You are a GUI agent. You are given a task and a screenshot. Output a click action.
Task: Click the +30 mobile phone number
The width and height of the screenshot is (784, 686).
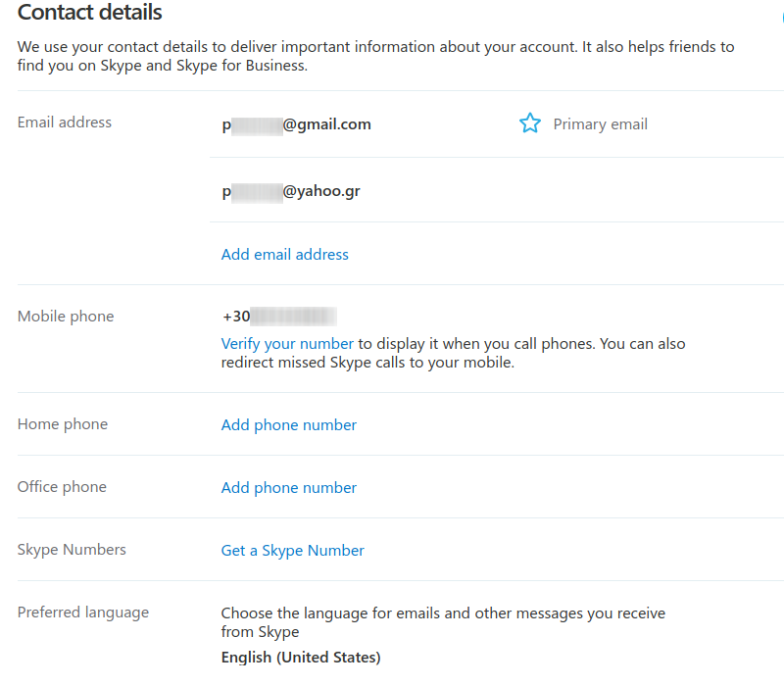click(x=279, y=317)
